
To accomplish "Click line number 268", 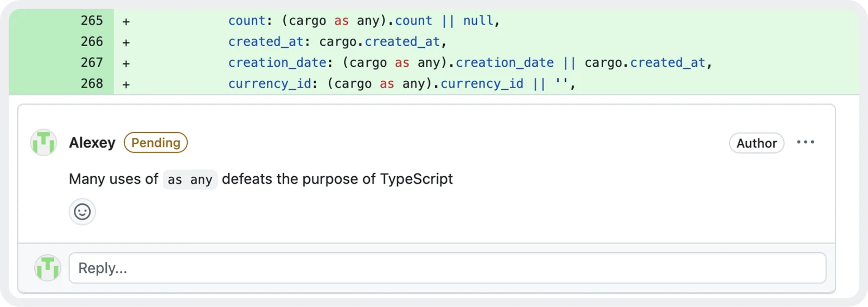I will click(92, 84).
